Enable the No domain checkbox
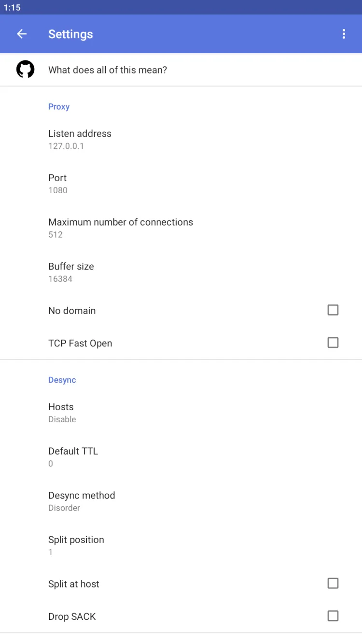362x644 pixels. [x=333, y=310]
